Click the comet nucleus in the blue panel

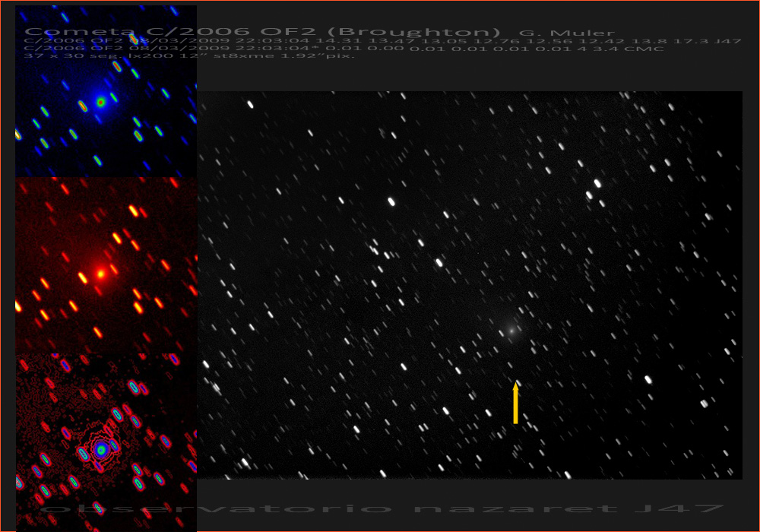pyautogui.click(x=100, y=101)
